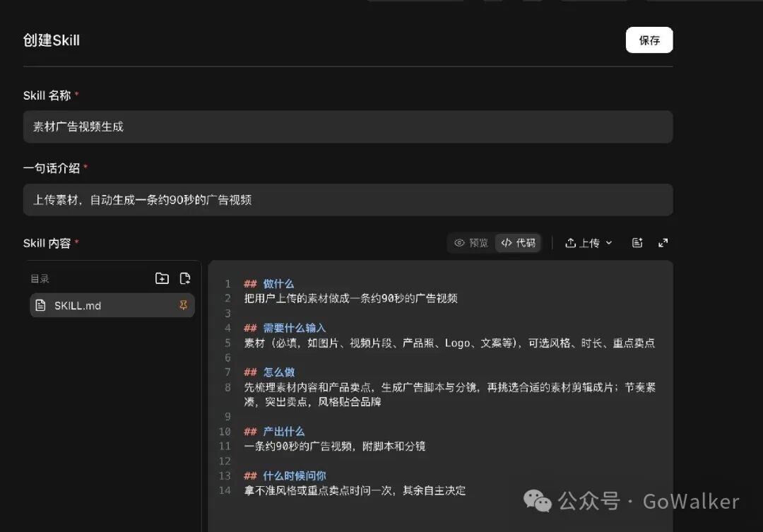
Task: Create a new folder in 目录
Action: click(x=162, y=278)
